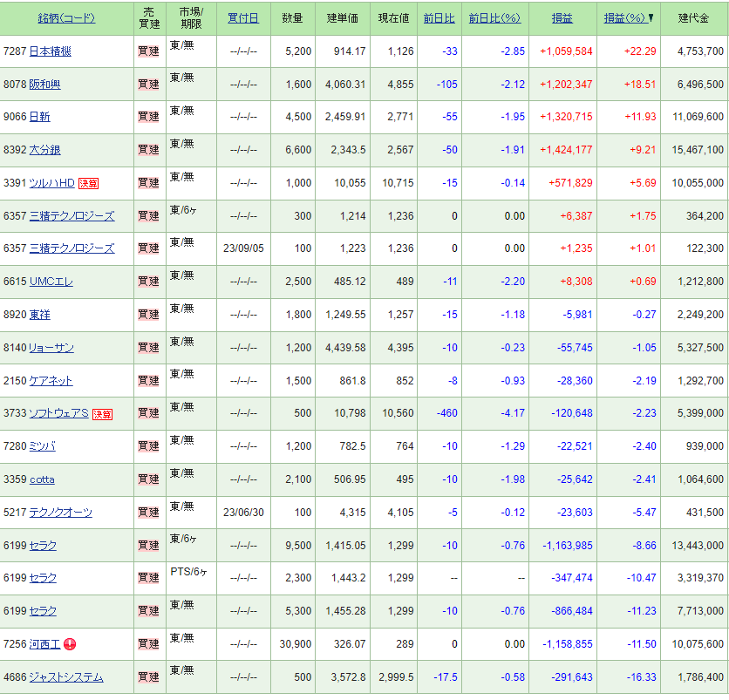
Task: Click the 買建 label in the 河西工 row
Action: 149,644
